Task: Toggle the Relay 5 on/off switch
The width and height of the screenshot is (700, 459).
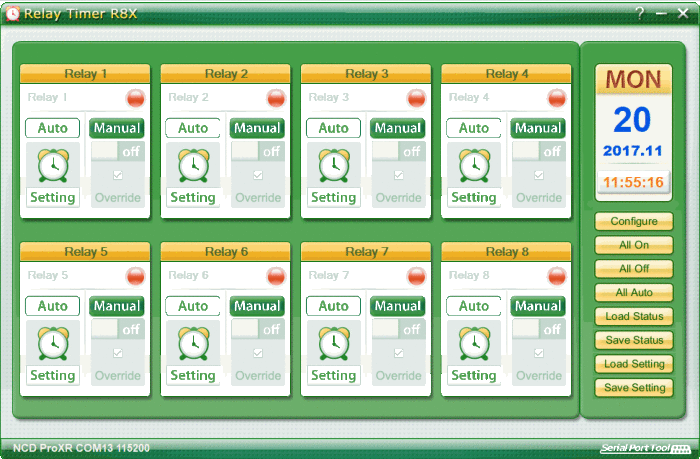Action: 118,330
